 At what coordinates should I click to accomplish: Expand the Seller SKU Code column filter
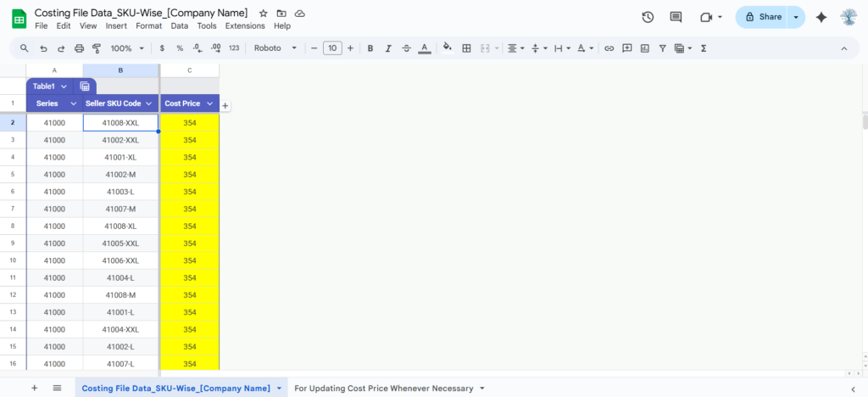pos(149,103)
